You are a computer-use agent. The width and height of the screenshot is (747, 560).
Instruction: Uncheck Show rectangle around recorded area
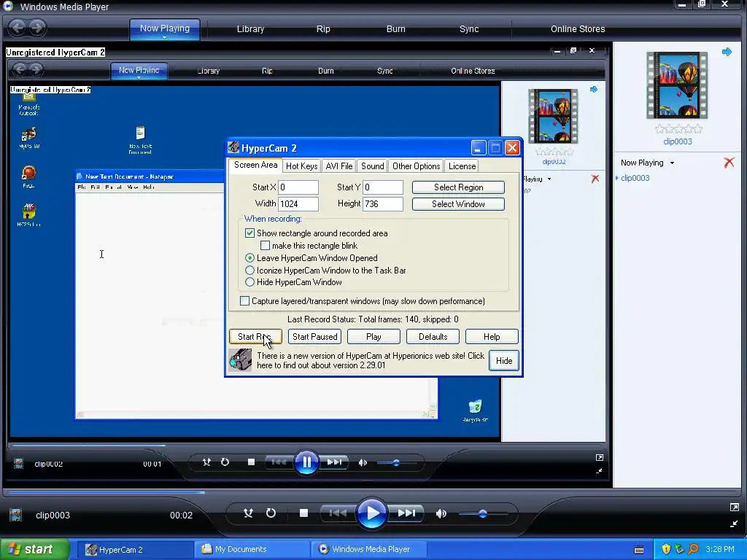[249, 233]
